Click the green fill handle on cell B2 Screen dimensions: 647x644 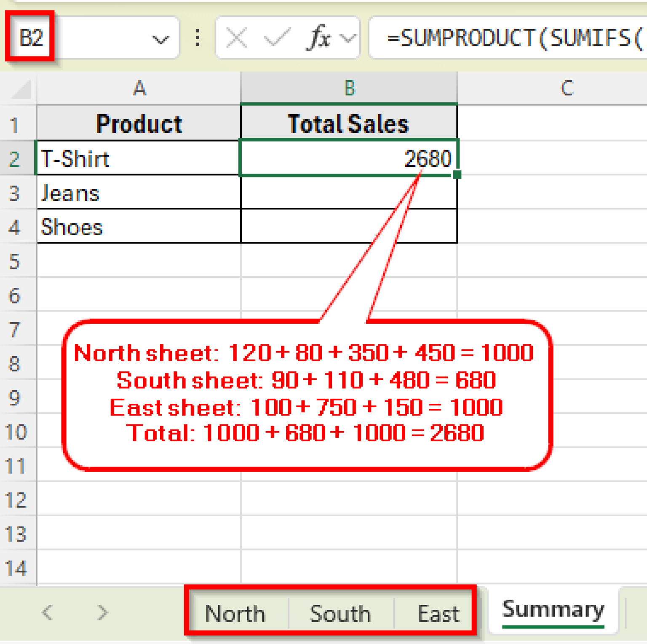[x=457, y=174]
